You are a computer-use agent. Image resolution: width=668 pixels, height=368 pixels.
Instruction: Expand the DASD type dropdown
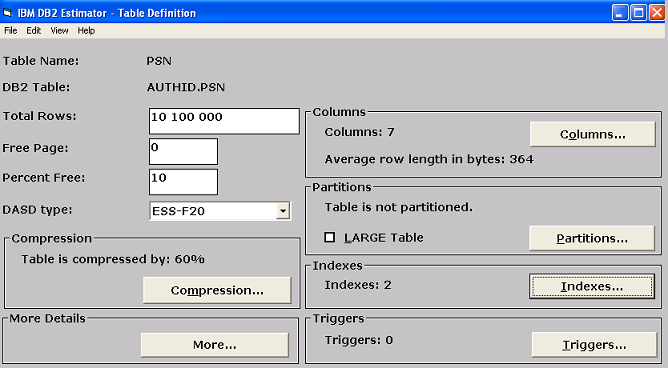point(283,211)
